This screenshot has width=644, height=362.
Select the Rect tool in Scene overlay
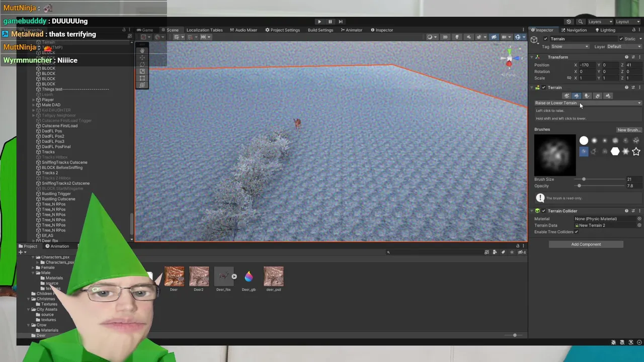pyautogui.click(x=142, y=78)
